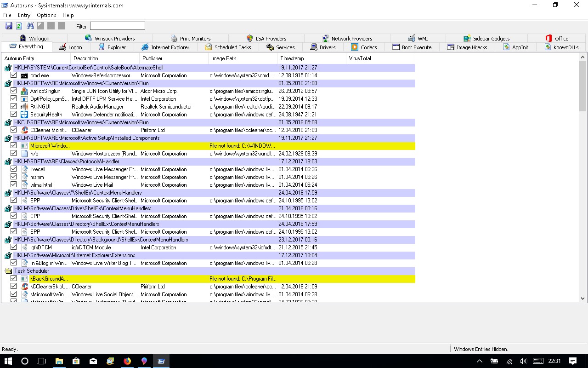The width and height of the screenshot is (588, 368).
Task: Switch to the Scheduled Tasks tab
Action: [x=228, y=47]
